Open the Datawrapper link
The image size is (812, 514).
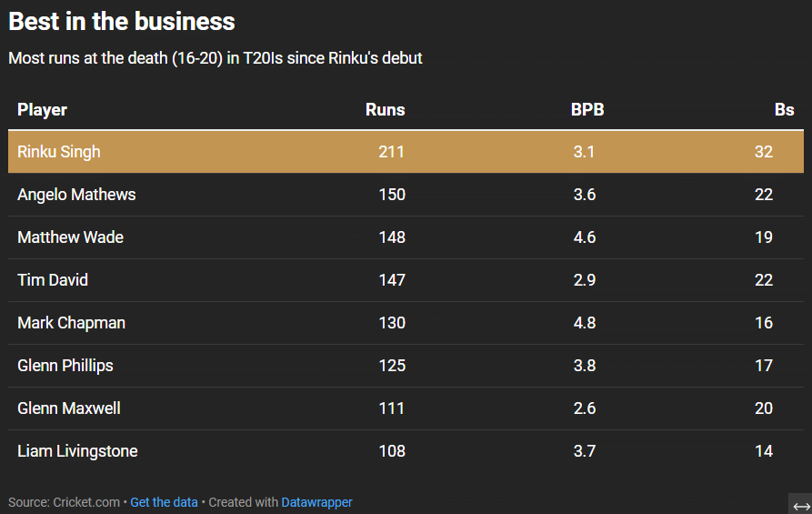(316, 502)
